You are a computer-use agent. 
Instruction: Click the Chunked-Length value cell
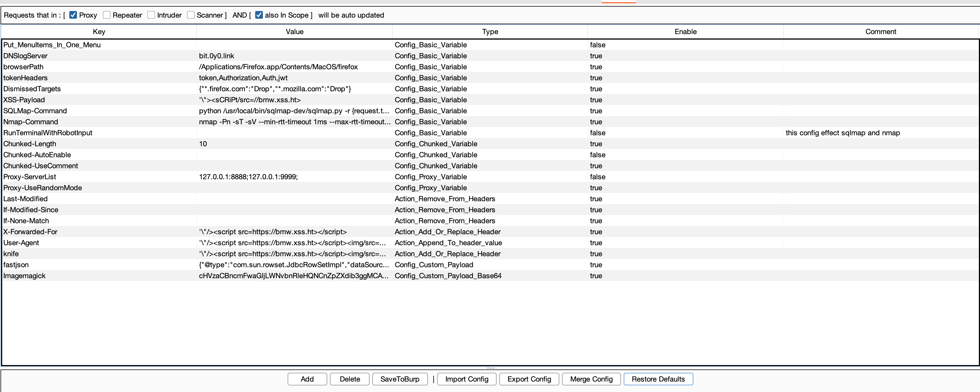click(203, 144)
